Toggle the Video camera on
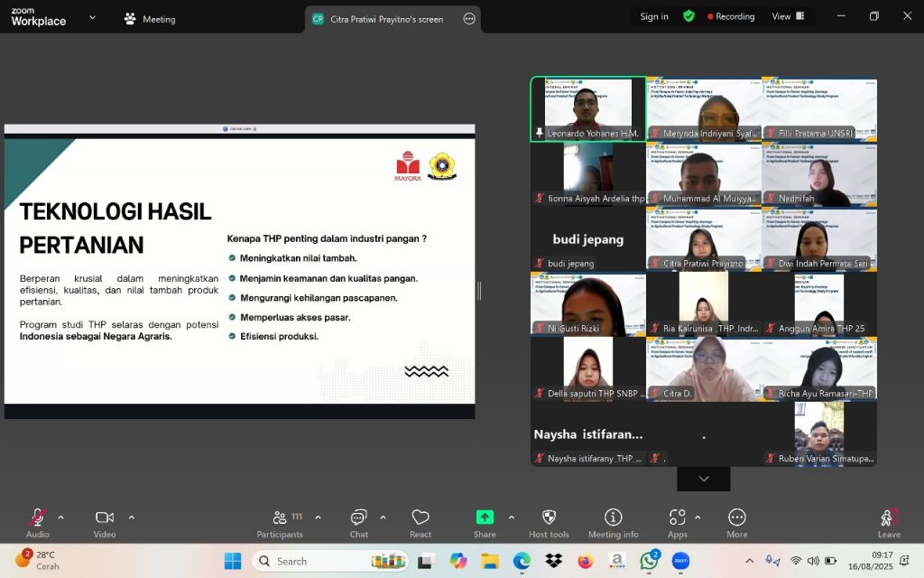The width and height of the screenshot is (924, 578). (x=105, y=517)
